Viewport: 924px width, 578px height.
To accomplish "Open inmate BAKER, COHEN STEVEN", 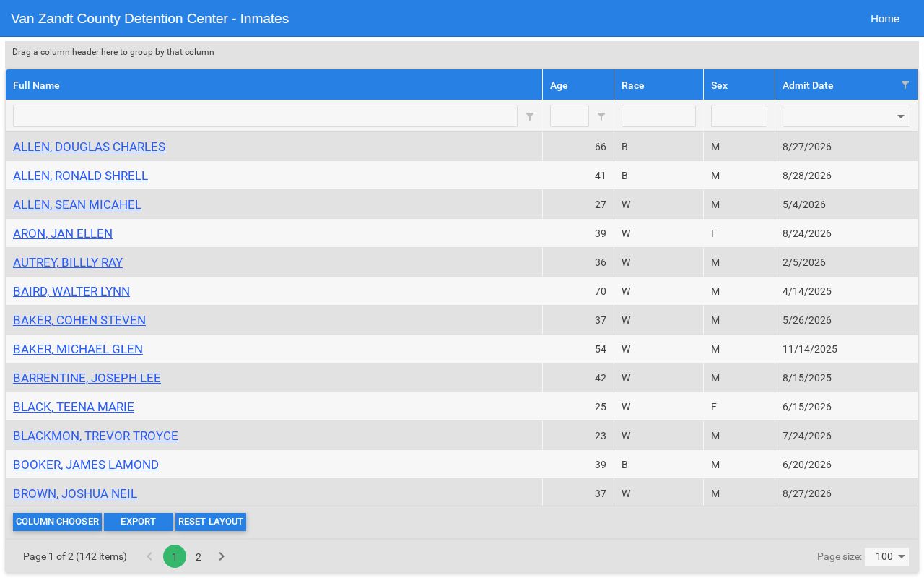I will click(x=79, y=320).
